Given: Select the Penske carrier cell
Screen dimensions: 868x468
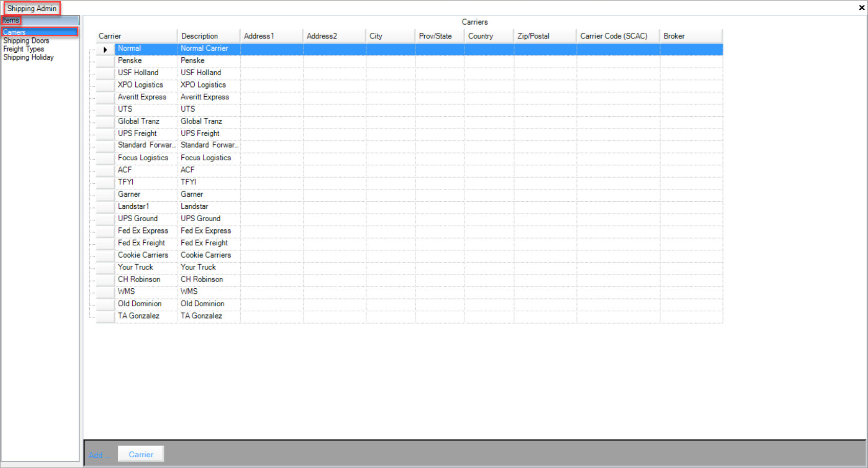Looking at the screenshot, I should pos(146,60).
